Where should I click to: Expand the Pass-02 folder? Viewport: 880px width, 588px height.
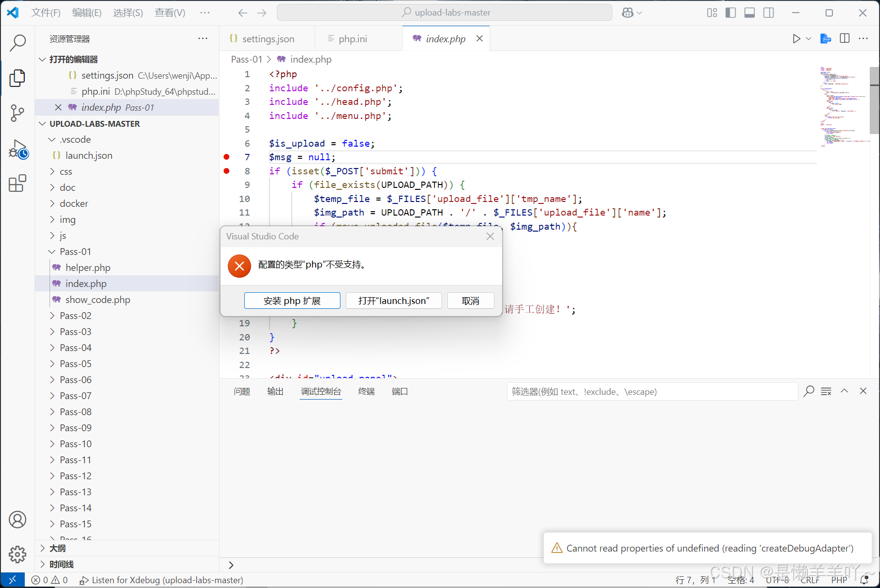click(x=52, y=316)
